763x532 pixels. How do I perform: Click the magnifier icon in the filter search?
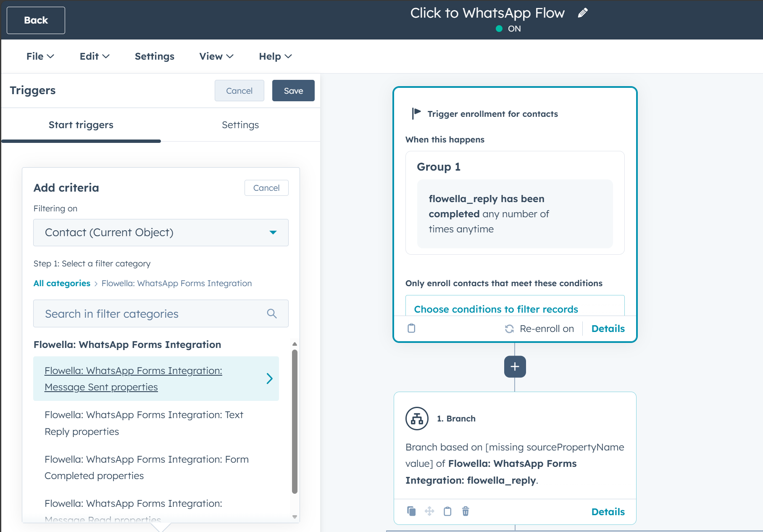click(x=271, y=313)
